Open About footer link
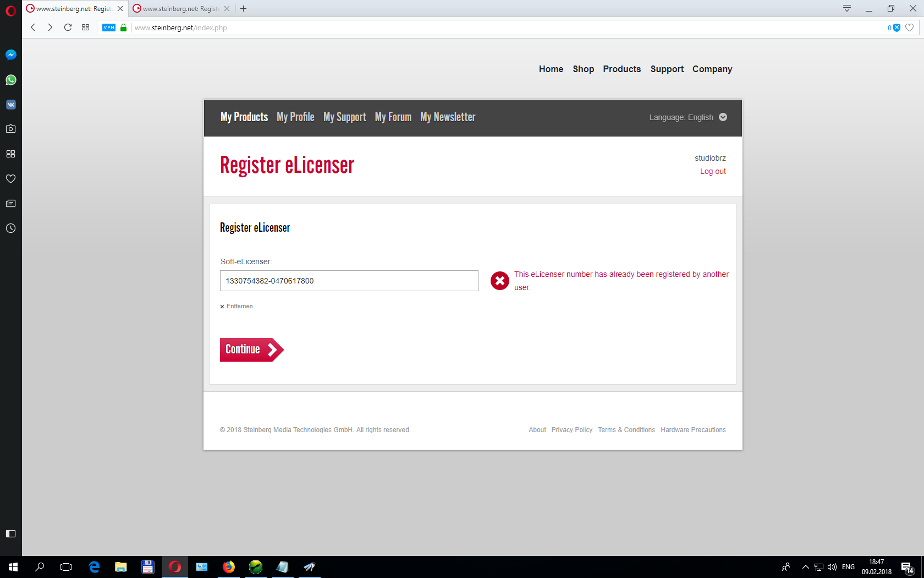924x578 pixels. click(x=537, y=430)
